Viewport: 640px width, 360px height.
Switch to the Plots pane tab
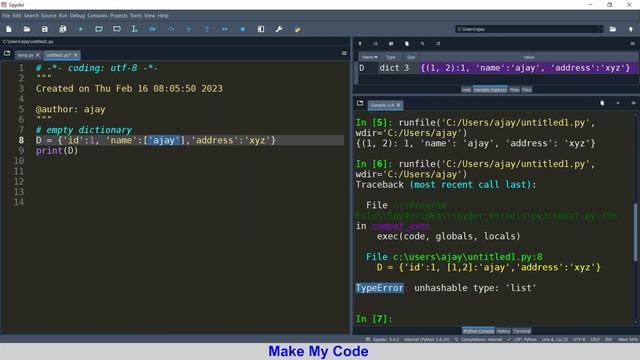(x=514, y=90)
